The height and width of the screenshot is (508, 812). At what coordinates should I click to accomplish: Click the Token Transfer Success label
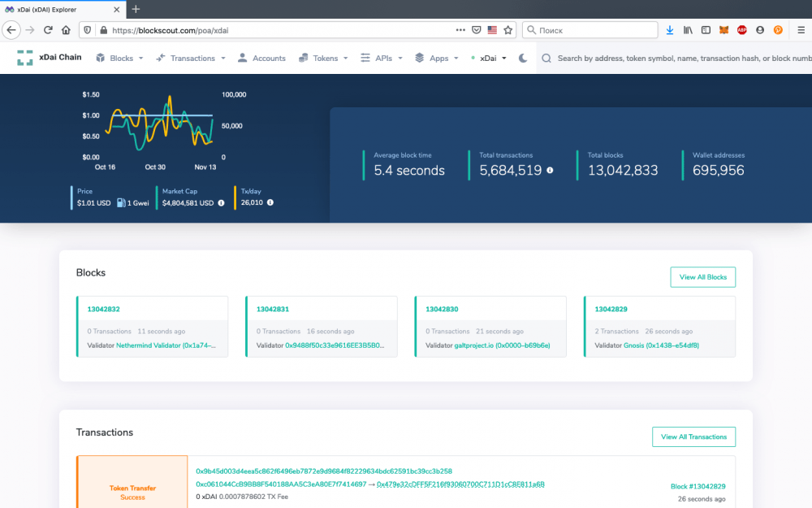(x=132, y=493)
